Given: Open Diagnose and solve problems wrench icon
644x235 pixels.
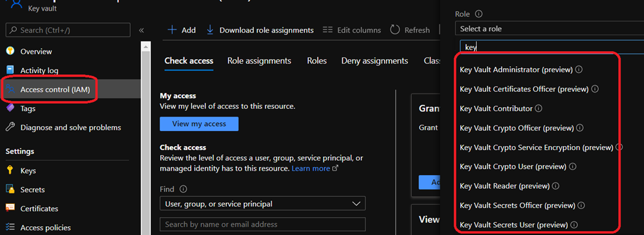Looking at the screenshot, I should pyautogui.click(x=10, y=127).
